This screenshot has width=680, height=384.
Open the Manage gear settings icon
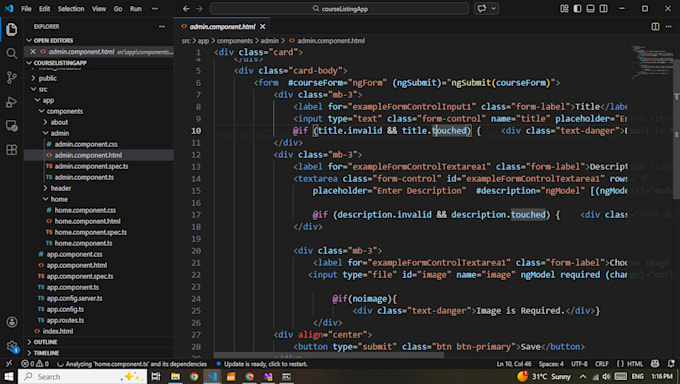click(12, 346)
